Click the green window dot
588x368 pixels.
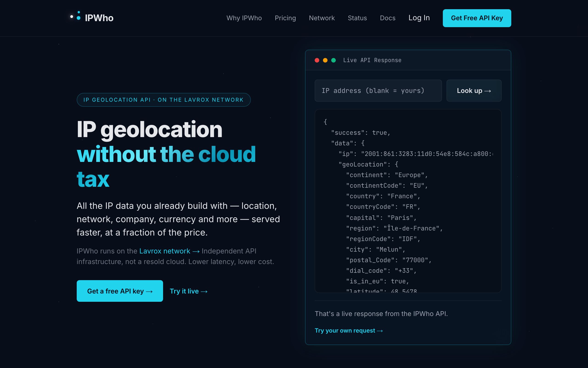(333, 60)
